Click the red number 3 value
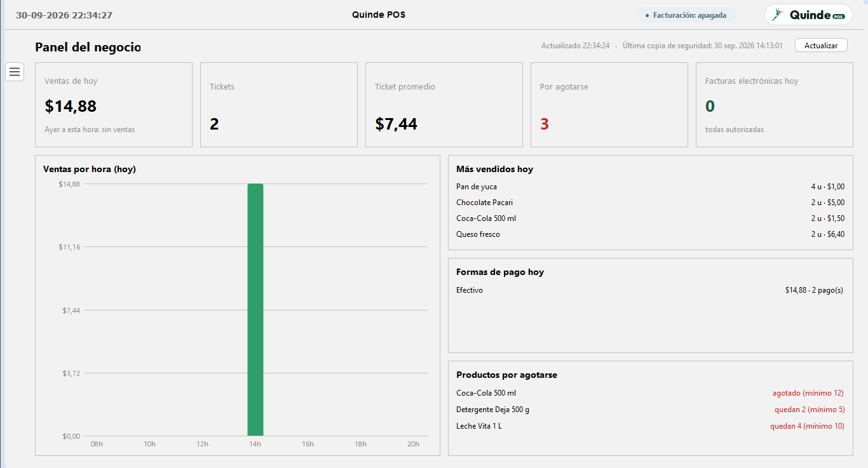The image size is (868, 468). point(545,124)
